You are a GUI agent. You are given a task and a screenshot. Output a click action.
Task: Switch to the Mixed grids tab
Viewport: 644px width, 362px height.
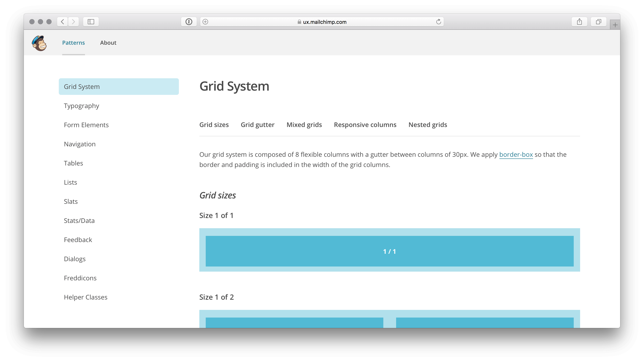click(x=304, y=125)
